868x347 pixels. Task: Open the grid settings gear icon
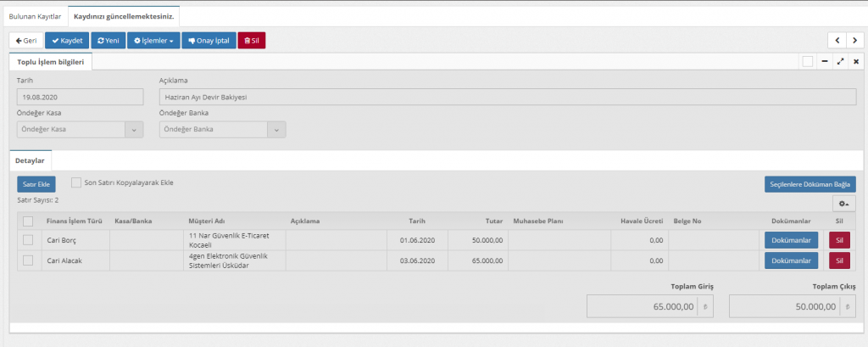coord(843,204)
